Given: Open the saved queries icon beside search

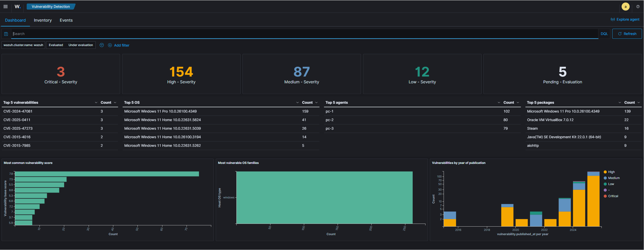Looking at the screenshot, I should tap(6, 34).
